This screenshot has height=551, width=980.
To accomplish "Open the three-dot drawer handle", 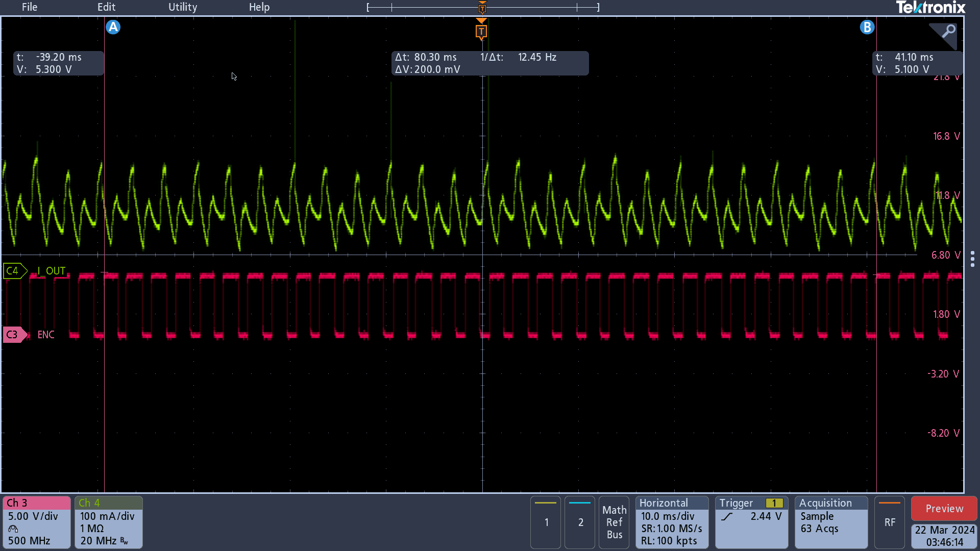I will click(x=972, y=259).
